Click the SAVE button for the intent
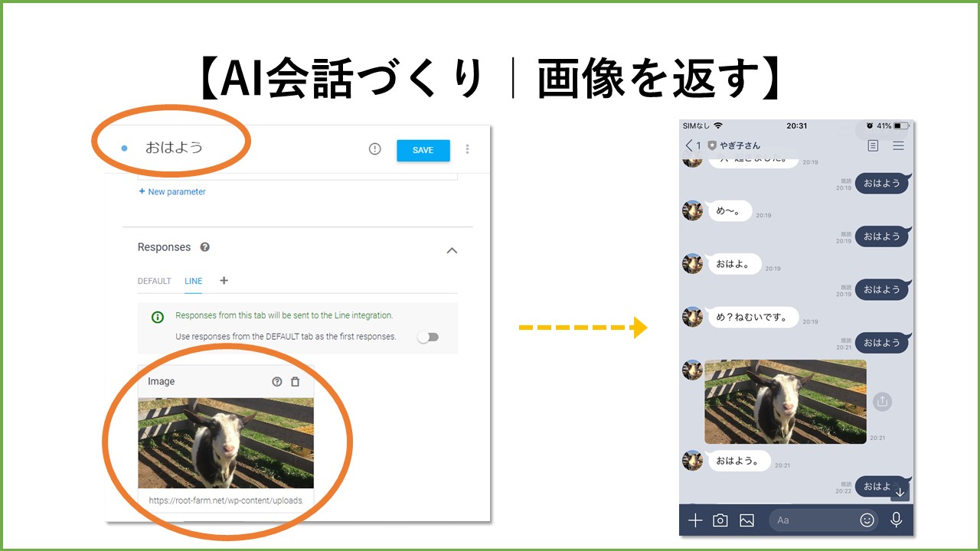This screenshot has height=551, width=980. (x=423, y=150)
